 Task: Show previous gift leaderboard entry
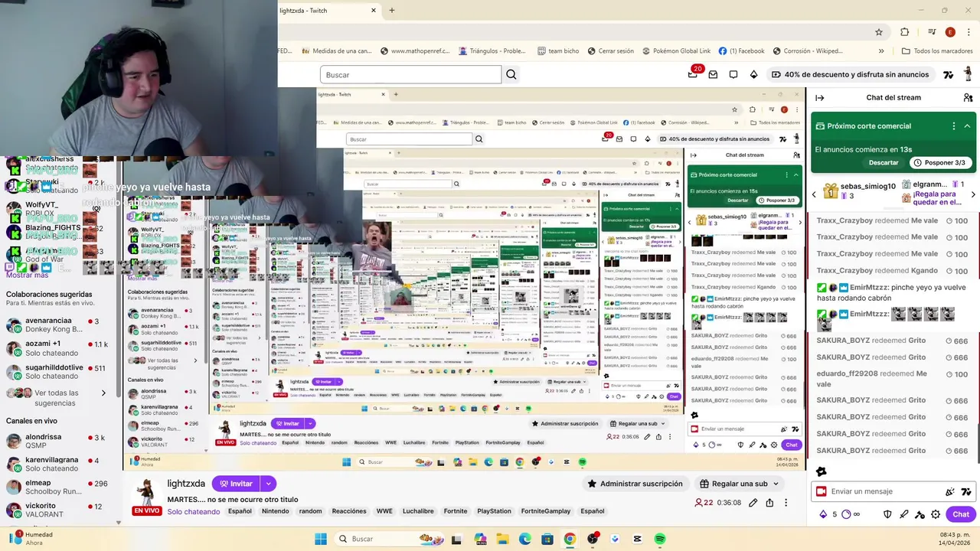pyautogui.click(x=814, y=194)
